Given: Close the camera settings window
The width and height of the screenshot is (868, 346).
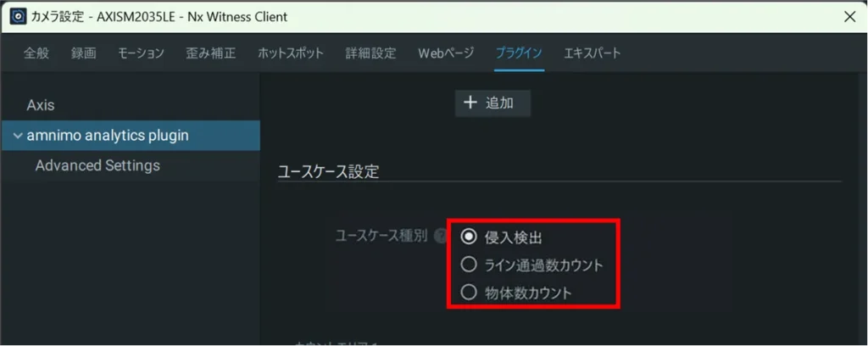Looking at the screenshot, I should pos(849,16).
